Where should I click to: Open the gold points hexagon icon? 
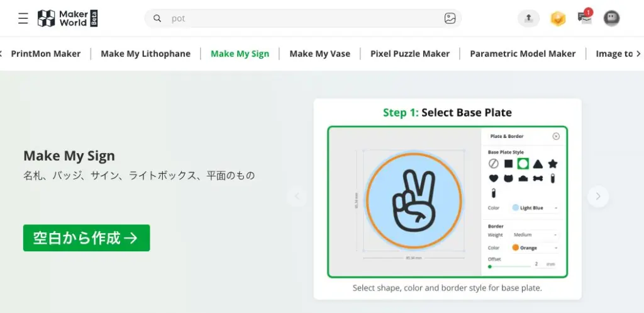click(558, 18)
